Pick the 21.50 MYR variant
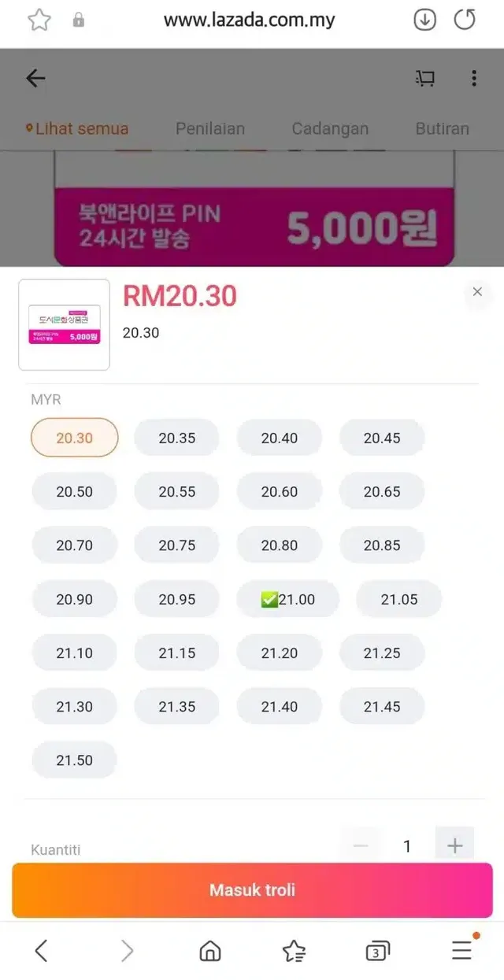Image resolution: width=504 pixels, height=980 pixels. (75, 760)
